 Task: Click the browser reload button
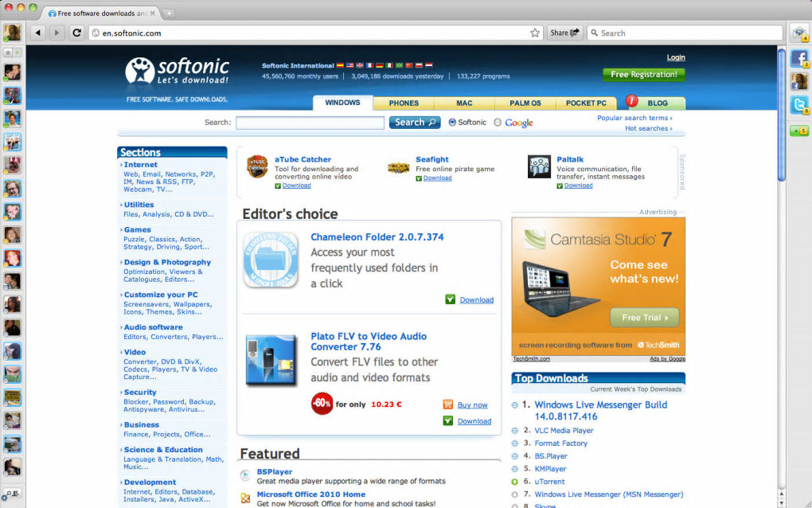coord(76,33)
